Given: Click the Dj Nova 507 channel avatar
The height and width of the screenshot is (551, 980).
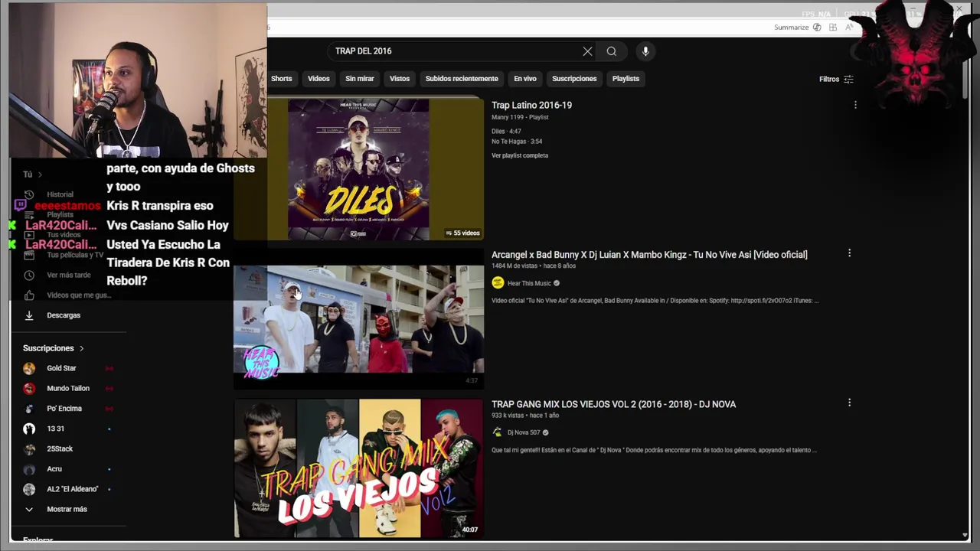Looking at the screenshot, I should pyautogui.click(x=498, y=432).
